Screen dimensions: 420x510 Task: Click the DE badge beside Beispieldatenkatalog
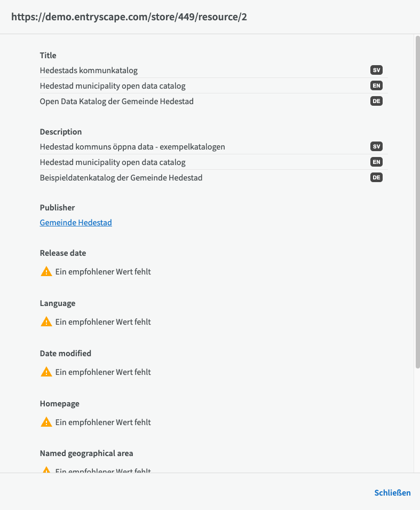click(376, 177)
